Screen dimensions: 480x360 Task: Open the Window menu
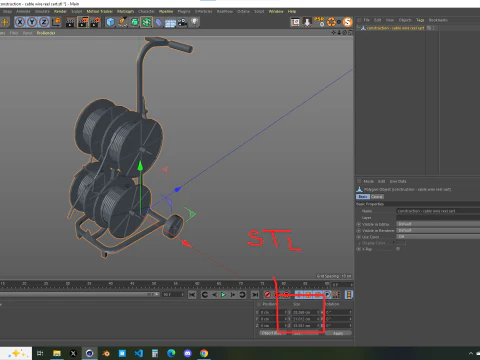[x=276, y=11]
